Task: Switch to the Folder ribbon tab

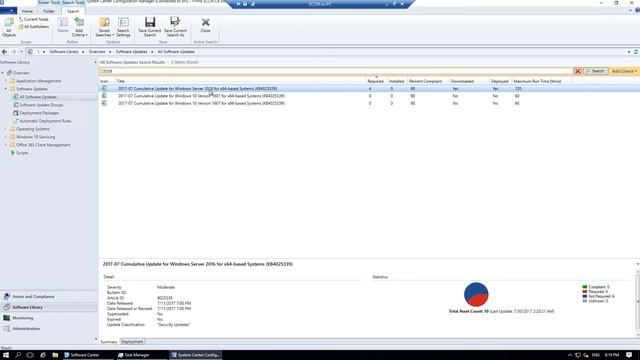Action: coord(49,11)
